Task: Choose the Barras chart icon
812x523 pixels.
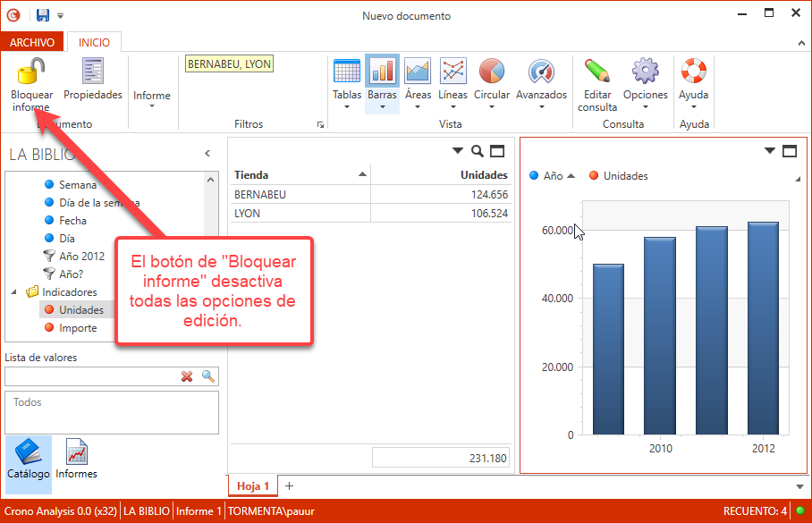Action: [x=382, y=72]
